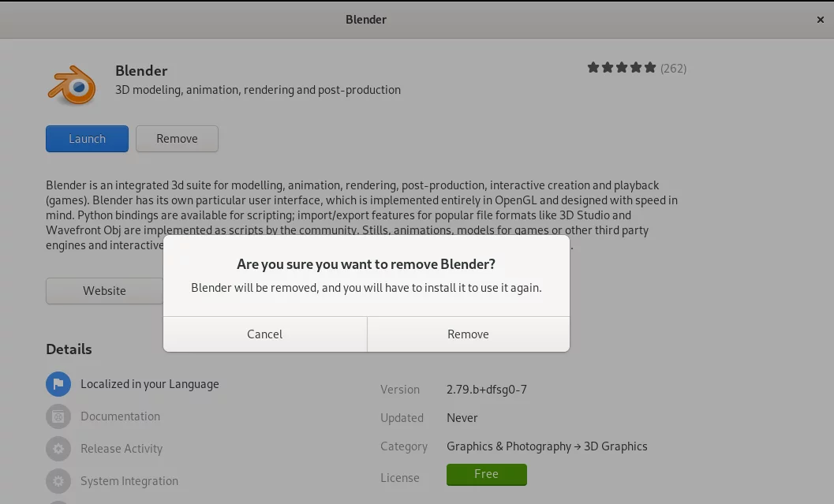Click the Updated field label
Image resolution: width=834 pixels, height=504 pixels.
(402, 418)
